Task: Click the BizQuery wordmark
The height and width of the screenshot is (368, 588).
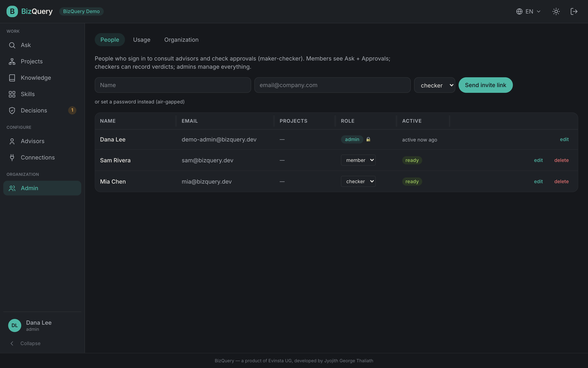Action: click(x=37, y=11)
